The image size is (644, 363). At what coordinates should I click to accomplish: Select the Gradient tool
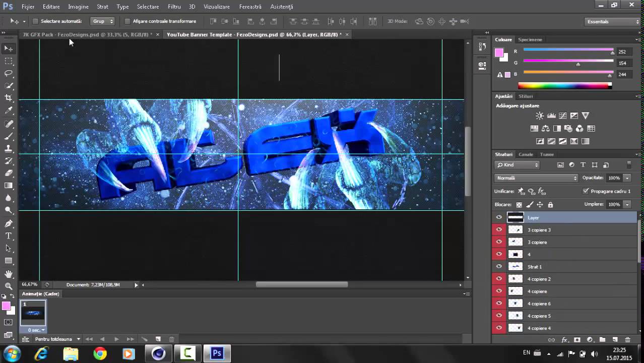tap(9, 186)
